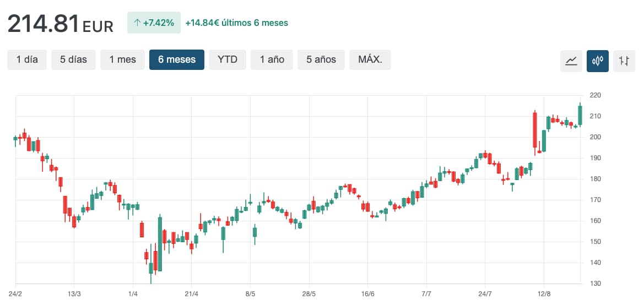Click the EUR currency label

click(x=98, y=27)
